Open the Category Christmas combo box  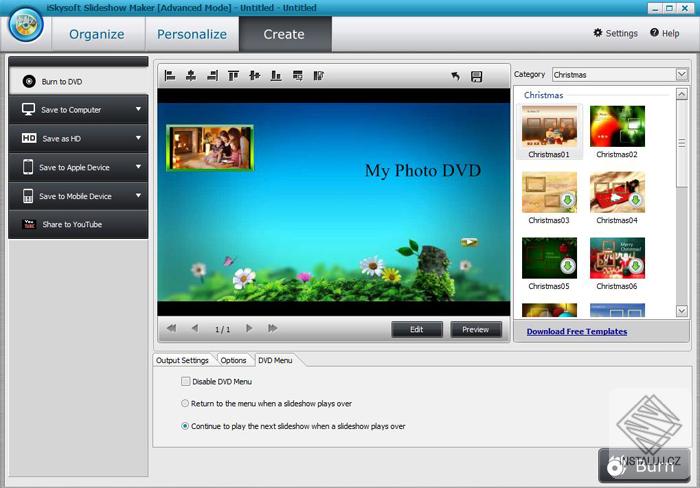point(620,75)
